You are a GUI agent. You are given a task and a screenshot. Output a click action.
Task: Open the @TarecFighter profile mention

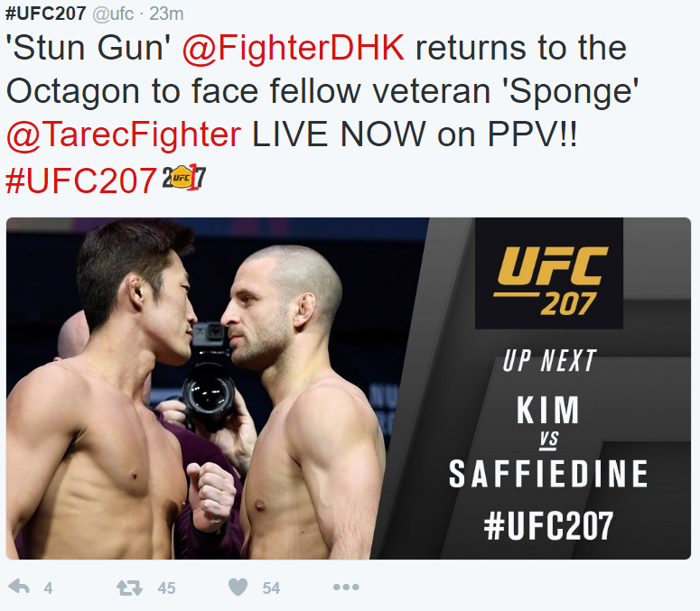[x=124, y=134]
